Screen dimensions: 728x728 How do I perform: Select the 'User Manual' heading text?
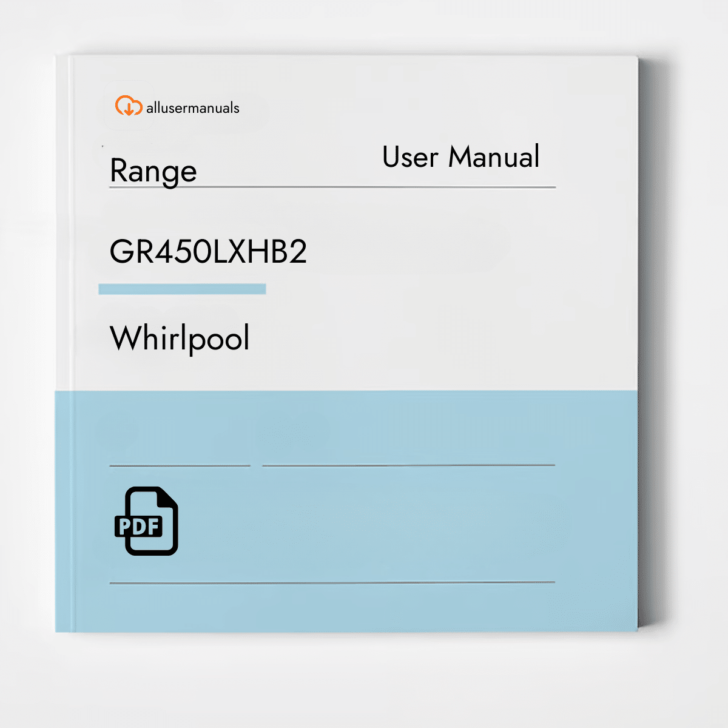461,157
